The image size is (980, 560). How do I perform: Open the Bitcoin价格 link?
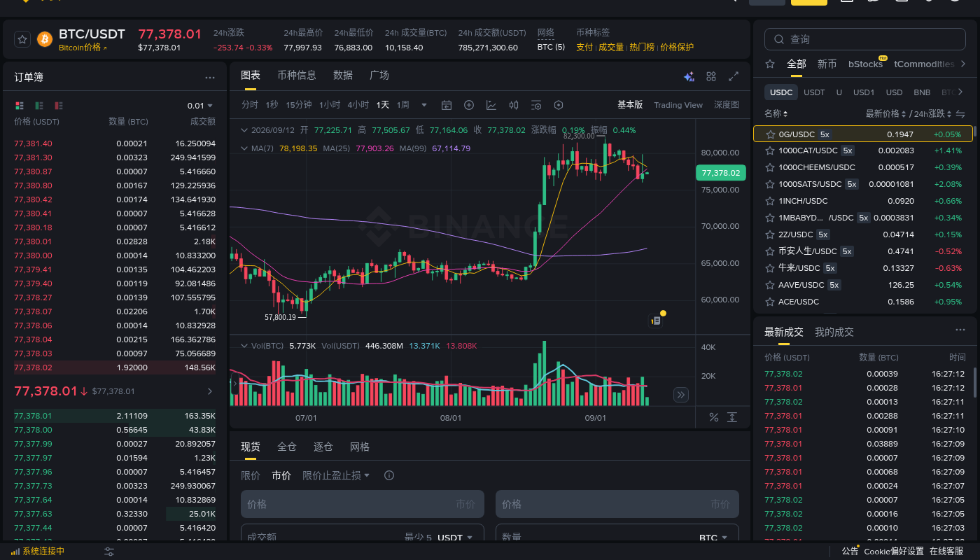(x=83, y=48)
